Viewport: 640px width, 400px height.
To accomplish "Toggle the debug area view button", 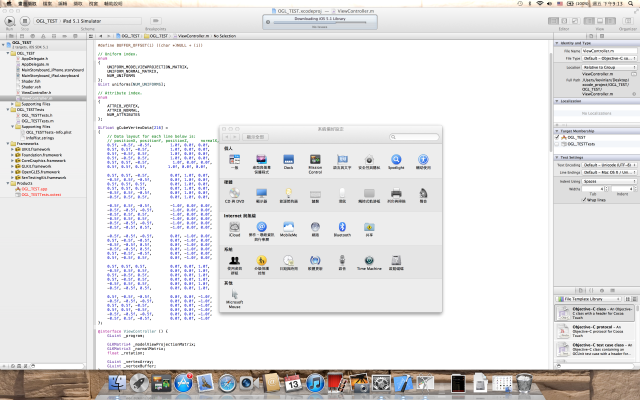I will pyautogui.click(x=600, y=21).
